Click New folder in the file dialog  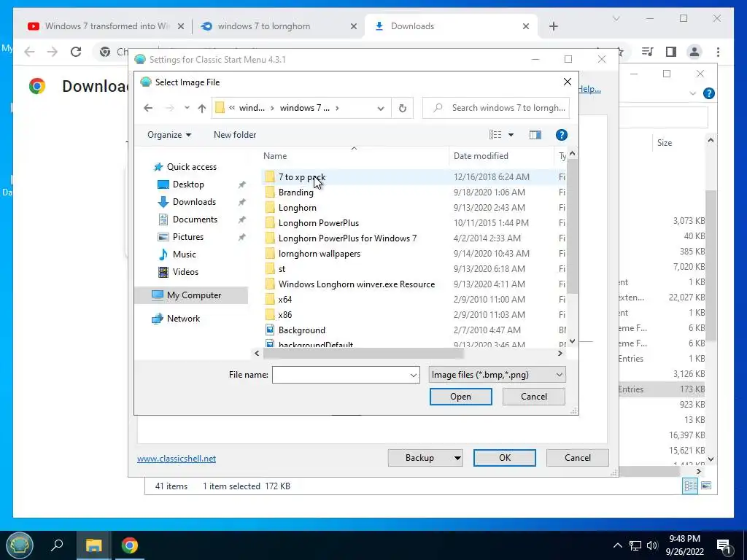click(235, 135)
